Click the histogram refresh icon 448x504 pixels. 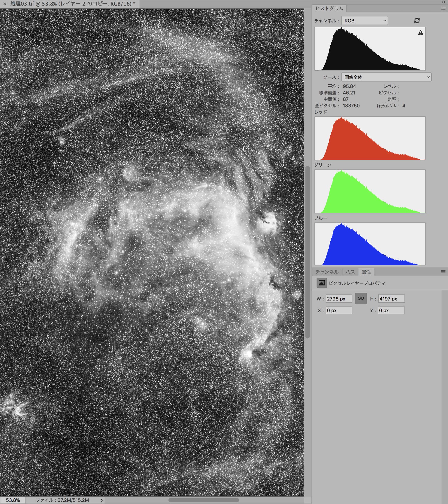pos(417,20)
